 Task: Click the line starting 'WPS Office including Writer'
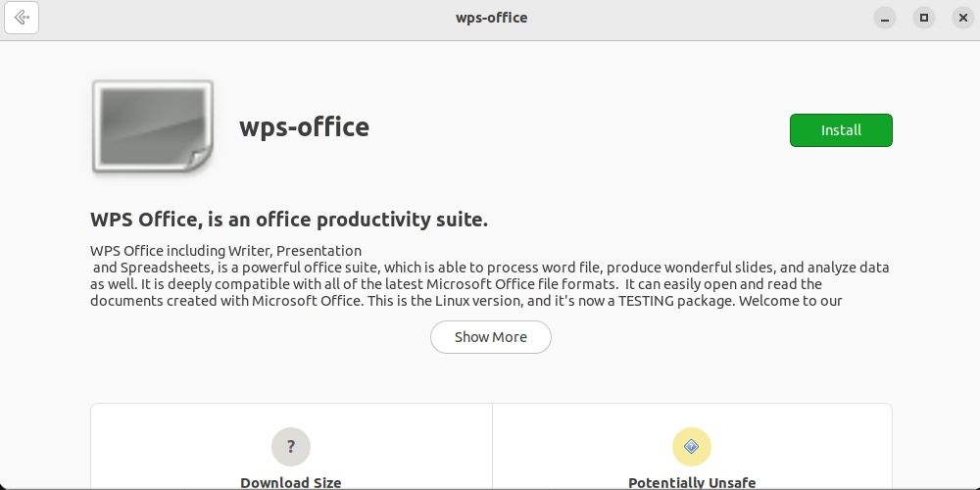click(x=225, y=251)
